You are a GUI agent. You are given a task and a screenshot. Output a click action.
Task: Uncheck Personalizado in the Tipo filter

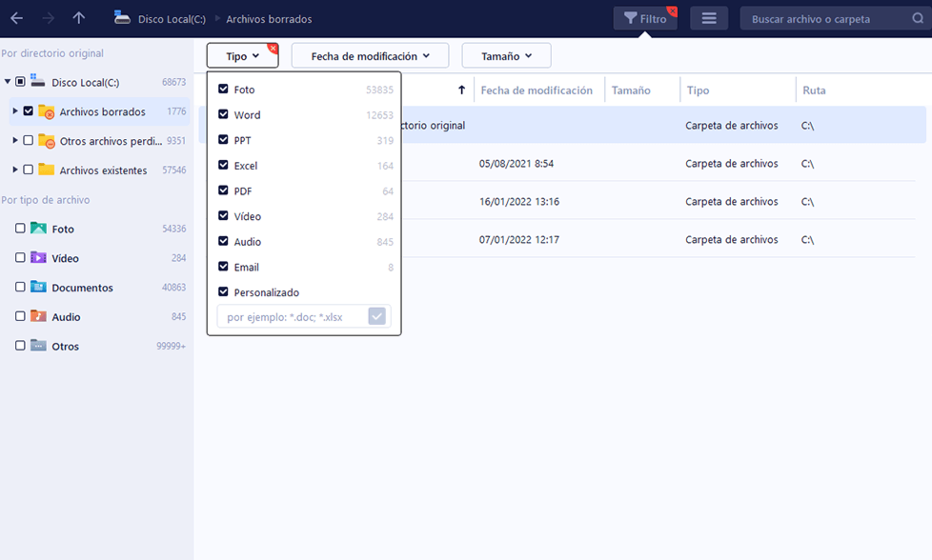point(224,291)
